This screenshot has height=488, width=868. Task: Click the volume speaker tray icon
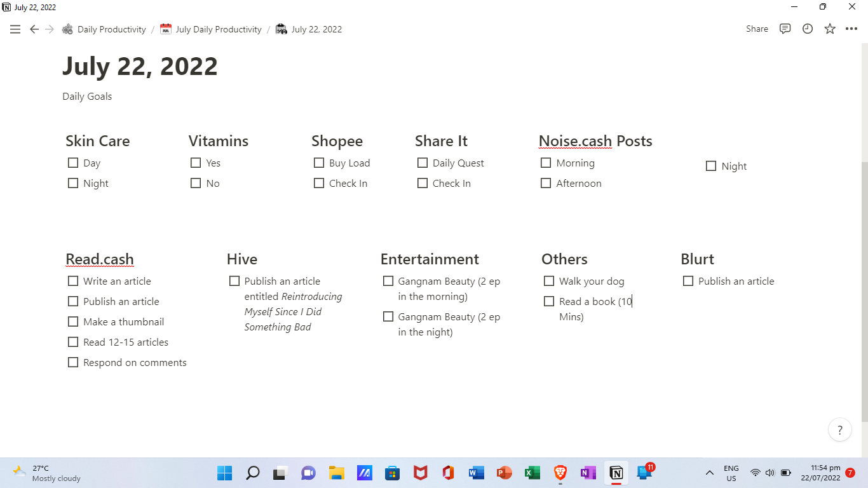pos(770,473)
